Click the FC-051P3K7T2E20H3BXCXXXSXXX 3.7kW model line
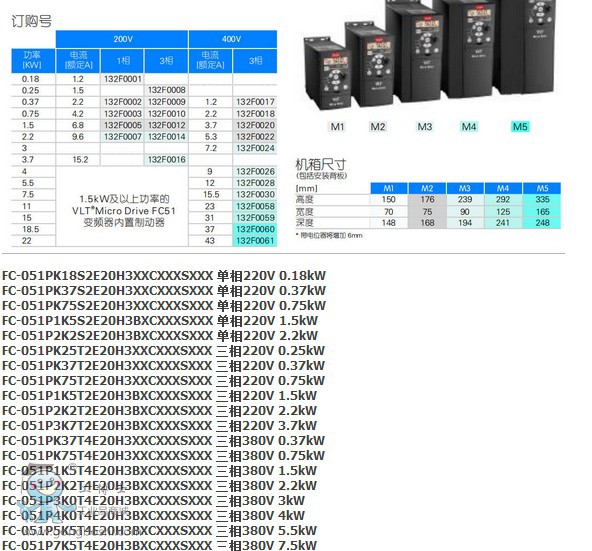 click(x=159, y=426)
